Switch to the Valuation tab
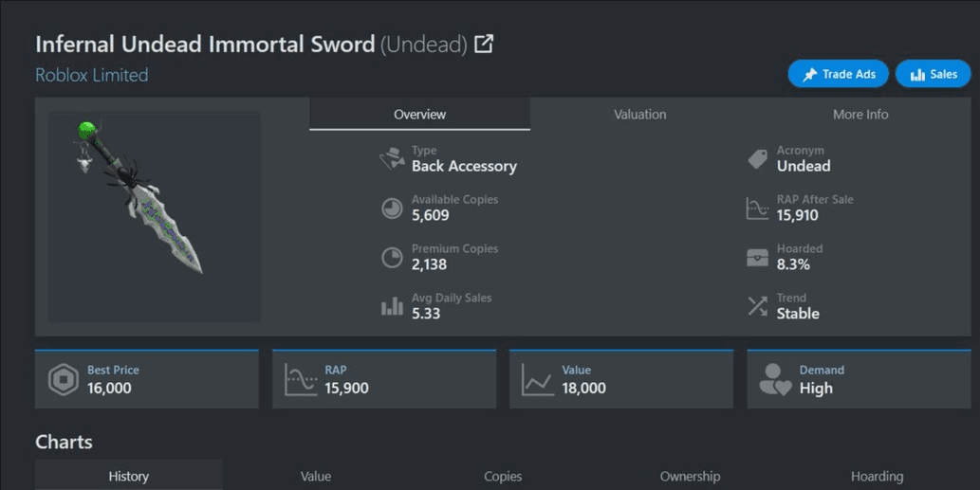The image size is (980, 490). coord(640,115)
